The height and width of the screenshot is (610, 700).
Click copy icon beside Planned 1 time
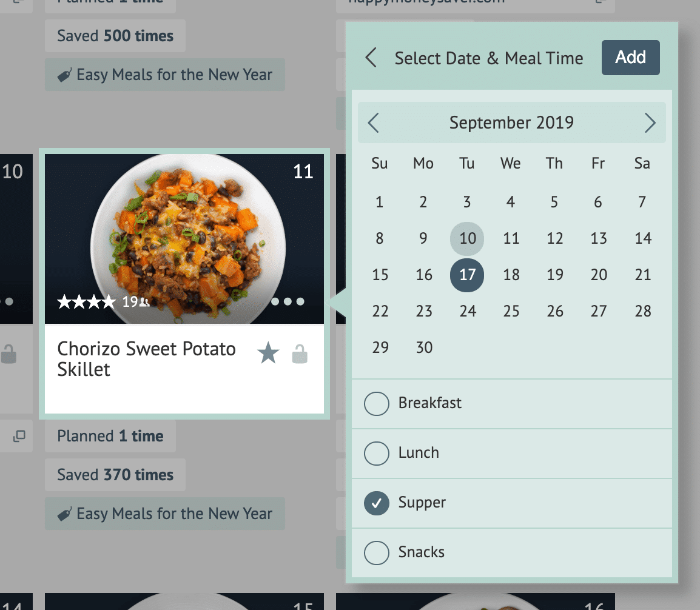pyautogui.click(x=19, y=436)
